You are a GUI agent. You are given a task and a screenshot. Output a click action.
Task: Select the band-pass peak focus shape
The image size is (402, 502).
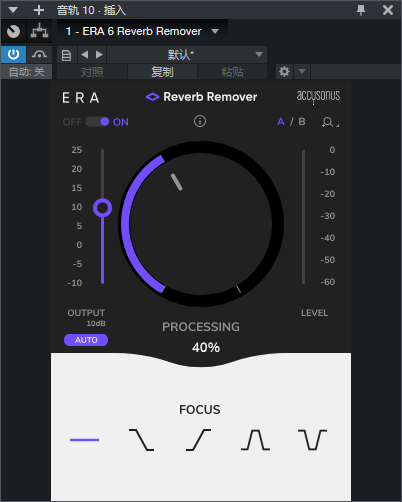click(x=255, y=440)
